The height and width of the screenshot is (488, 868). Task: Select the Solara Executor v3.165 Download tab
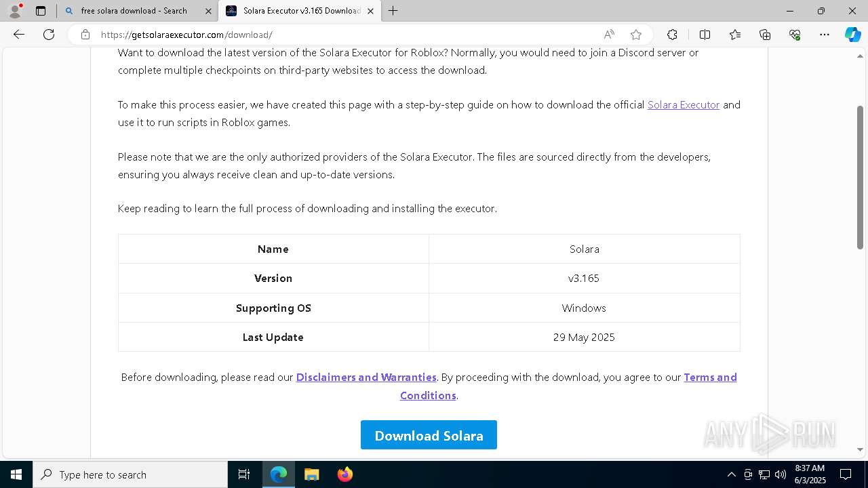click(301, 11)
